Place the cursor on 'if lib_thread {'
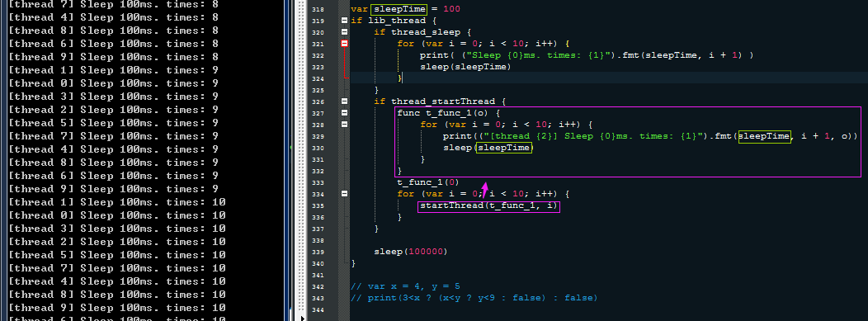Image resolution: width=868 pixels, height=321 pixels. (394, 21)
